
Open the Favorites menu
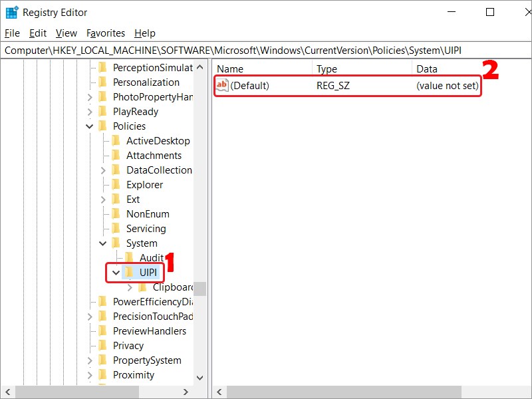106,33
